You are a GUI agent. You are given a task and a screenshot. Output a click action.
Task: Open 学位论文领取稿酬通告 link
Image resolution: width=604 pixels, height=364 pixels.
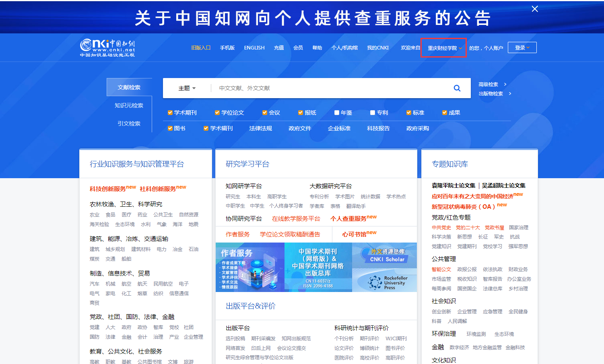[x=290, y=234]
